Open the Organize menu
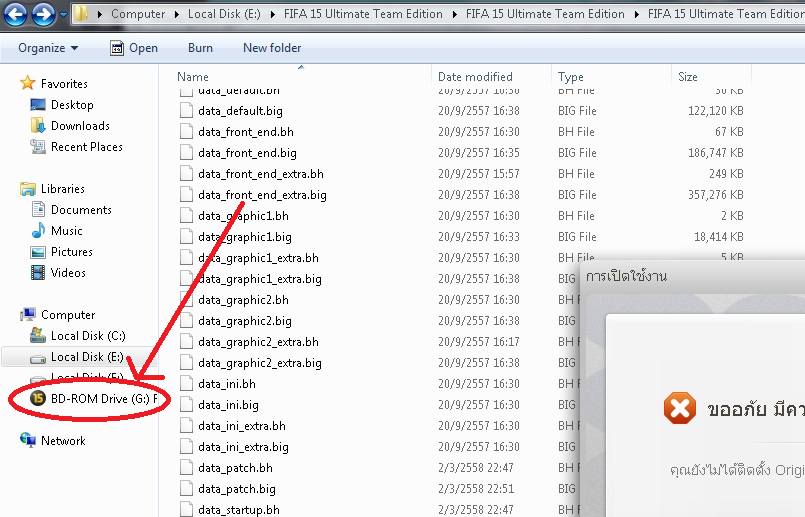805x517 pixels. coord(48,48)
